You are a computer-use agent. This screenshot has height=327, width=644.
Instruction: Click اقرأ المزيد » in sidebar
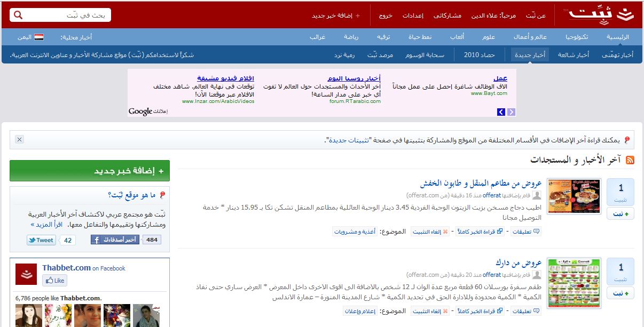tap(48, 225)
